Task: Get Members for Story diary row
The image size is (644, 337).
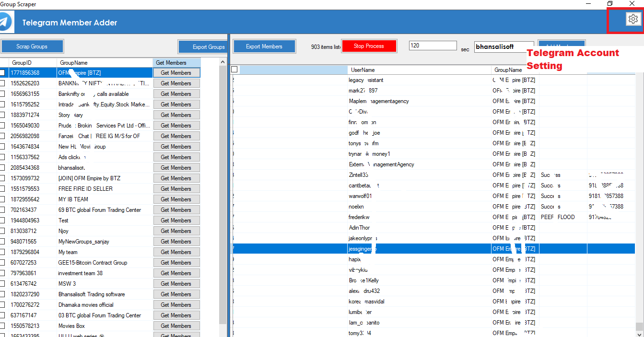Action: point(176,115)
